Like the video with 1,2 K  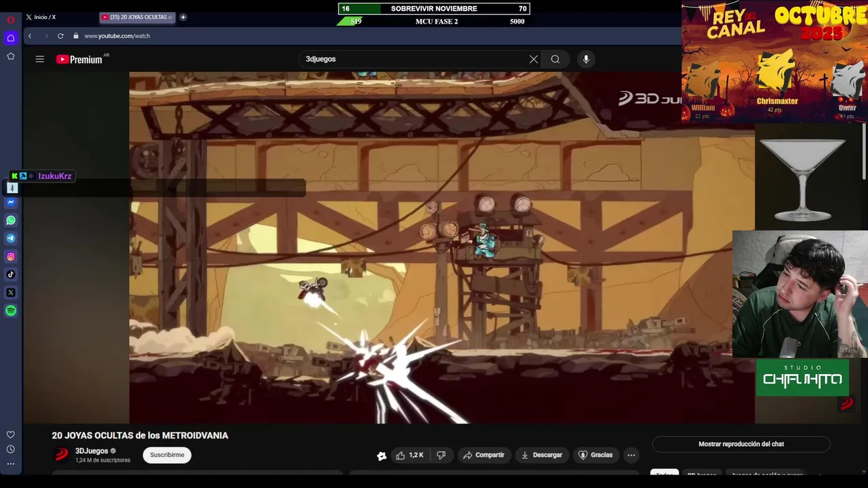point(410,455)
